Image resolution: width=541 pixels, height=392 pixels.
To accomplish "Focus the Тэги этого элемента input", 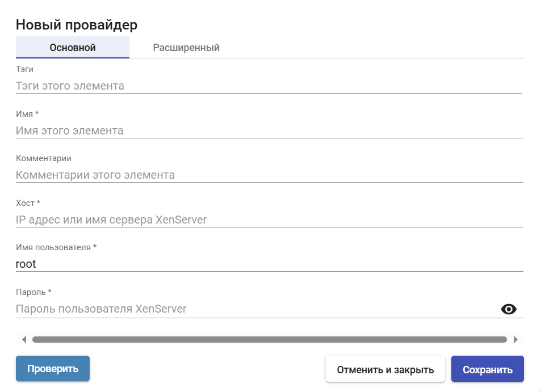I will (268, 86).
